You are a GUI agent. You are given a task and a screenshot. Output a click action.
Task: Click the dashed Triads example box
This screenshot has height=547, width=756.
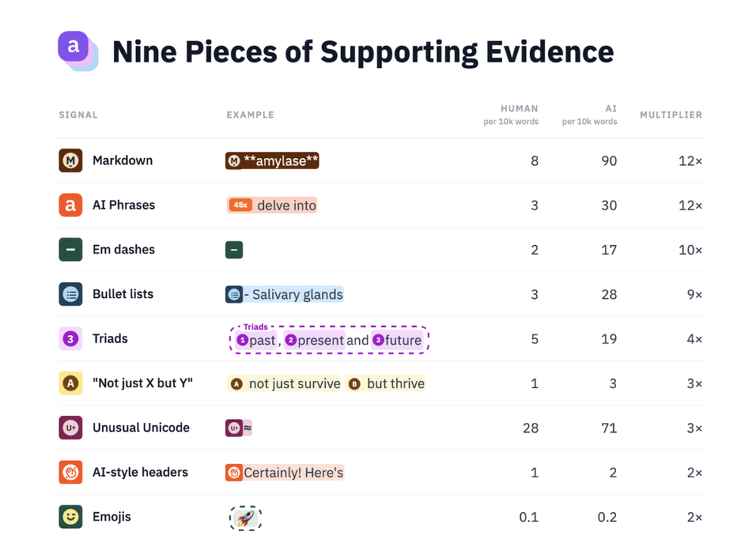point(330,340)
